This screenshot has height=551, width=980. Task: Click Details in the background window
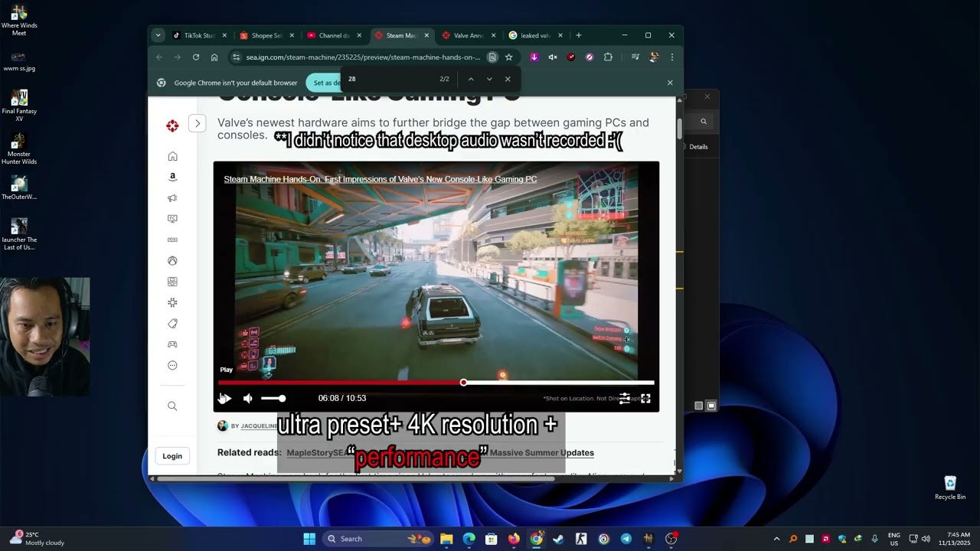698,147
